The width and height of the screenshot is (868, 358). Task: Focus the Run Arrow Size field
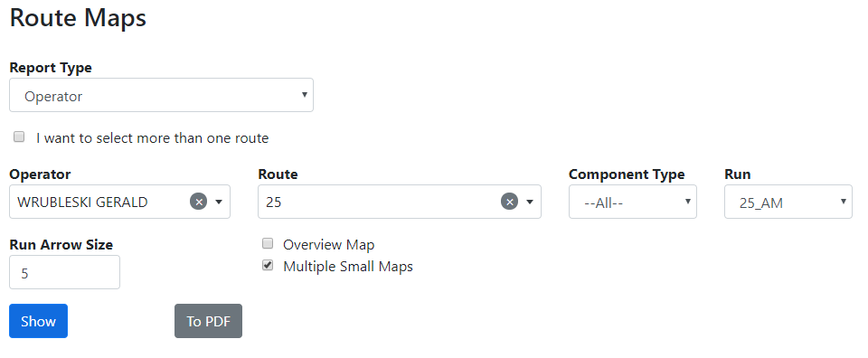[65, 272]
